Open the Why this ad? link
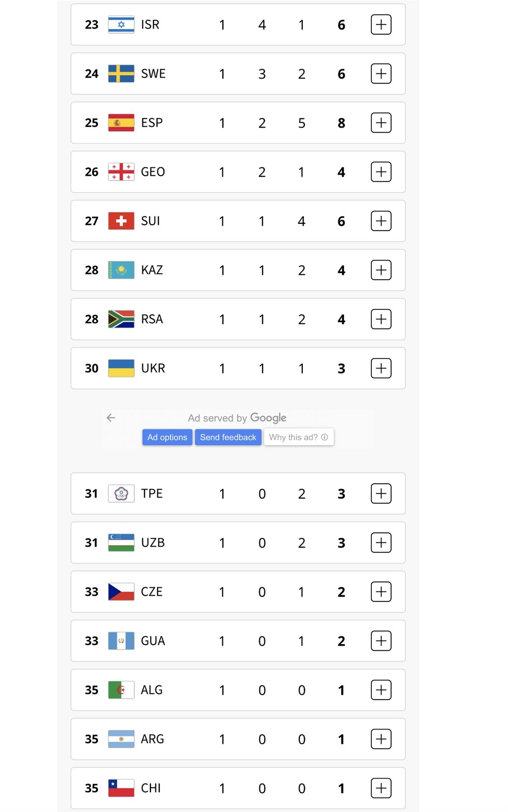This screenshot has height=812, width=508. (298, 437)
